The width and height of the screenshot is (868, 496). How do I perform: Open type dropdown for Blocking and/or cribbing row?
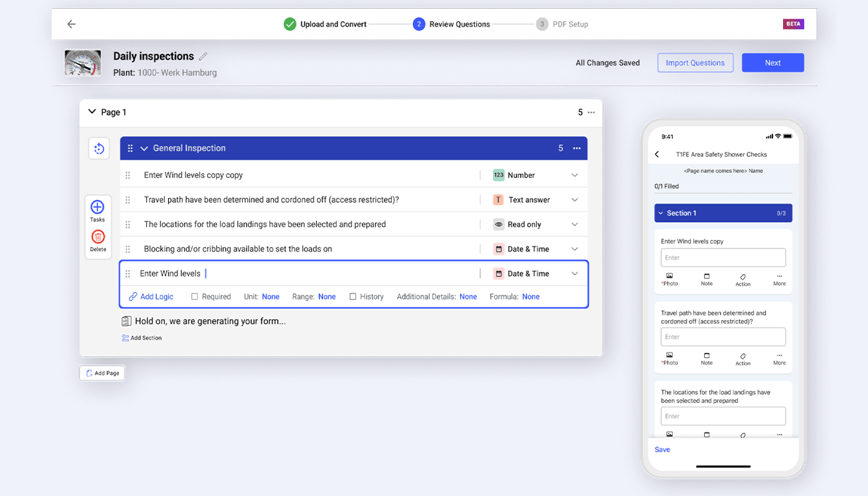575,249
